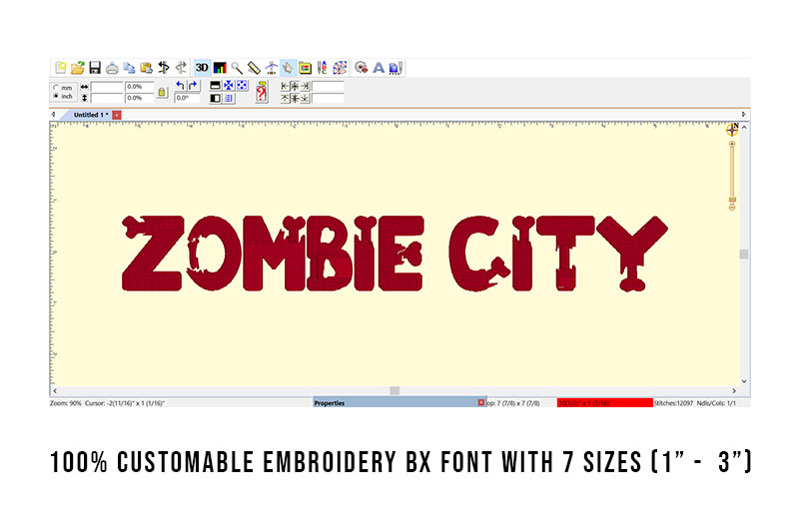This screenshot has height=532, width=799.
Task: Switch to the Untitled 1 tab
Action: point(90,115)
